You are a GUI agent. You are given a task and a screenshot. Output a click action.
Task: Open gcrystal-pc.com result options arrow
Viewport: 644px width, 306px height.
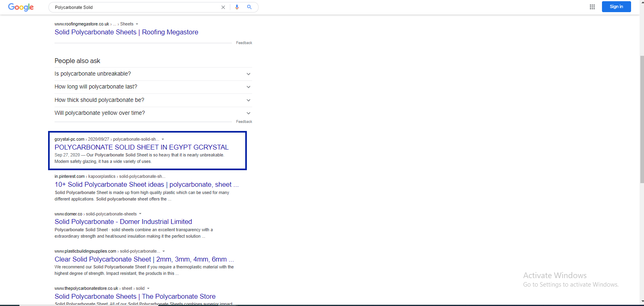point(163,139)
